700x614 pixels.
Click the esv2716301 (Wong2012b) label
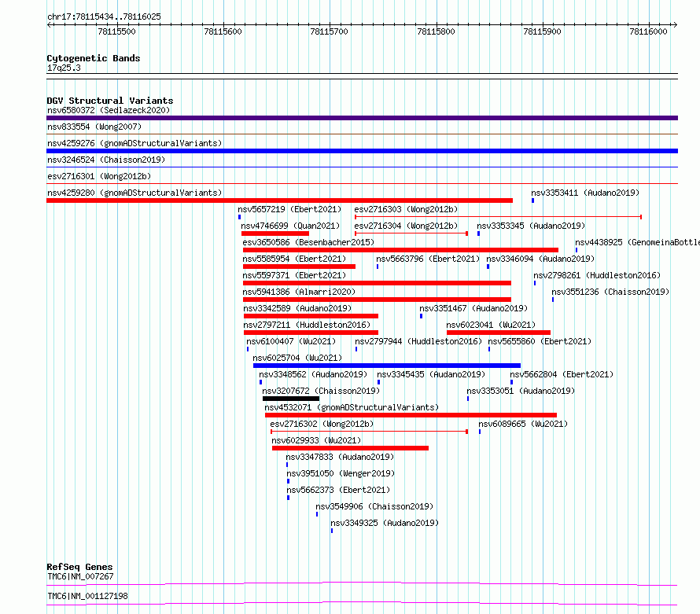coord(99,176)
